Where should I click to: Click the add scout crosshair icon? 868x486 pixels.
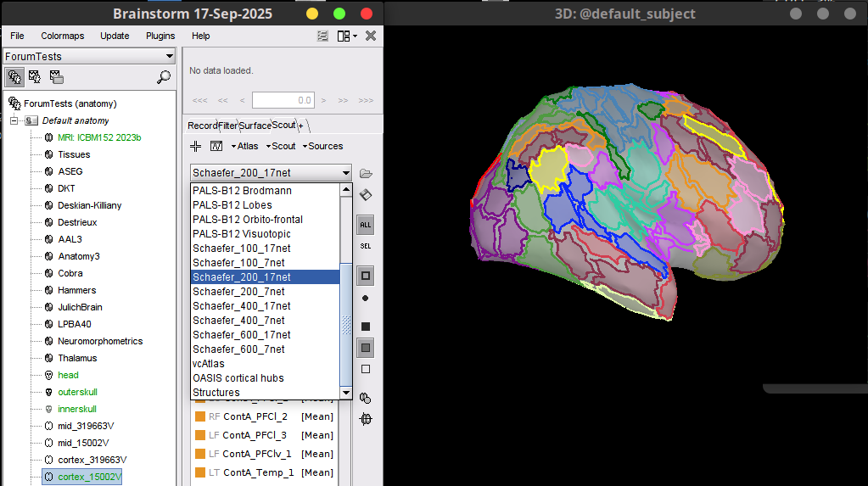coord(196,146)
